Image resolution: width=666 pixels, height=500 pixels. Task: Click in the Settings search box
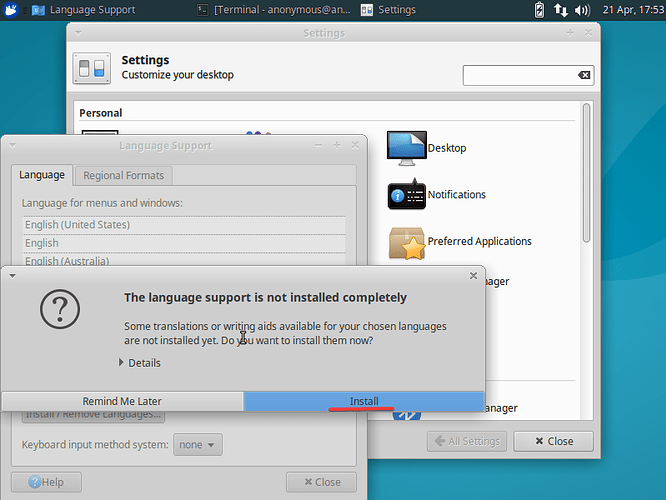pyautogui.click(x=520, y=76)
